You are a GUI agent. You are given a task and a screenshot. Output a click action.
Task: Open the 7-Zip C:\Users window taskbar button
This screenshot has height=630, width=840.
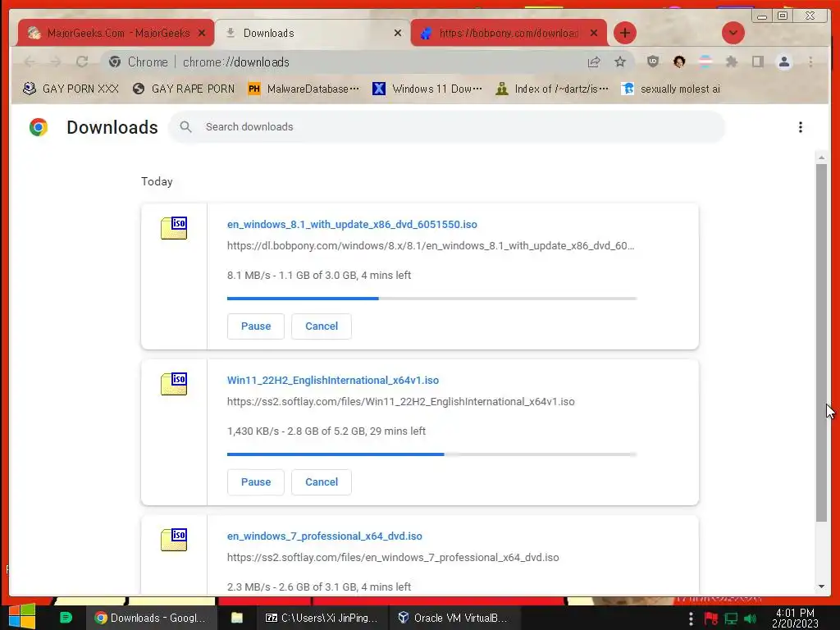pos(322,618)
